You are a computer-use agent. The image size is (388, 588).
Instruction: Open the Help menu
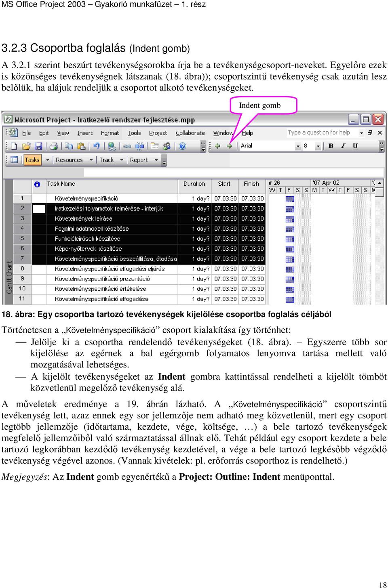click(247, 133)
